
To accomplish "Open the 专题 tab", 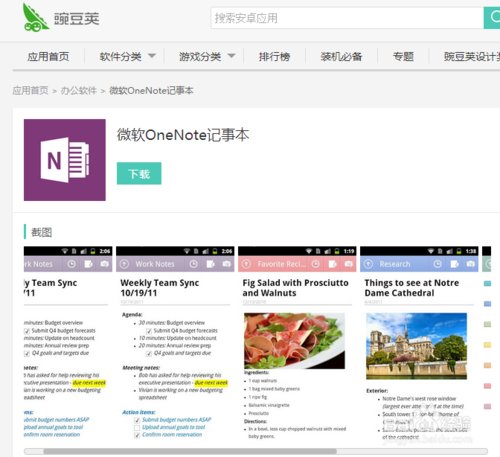I will point(403,57).
